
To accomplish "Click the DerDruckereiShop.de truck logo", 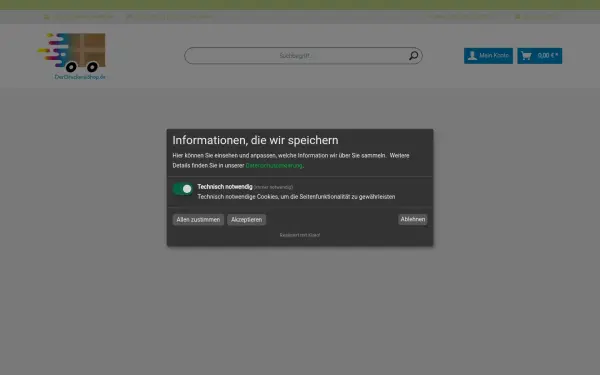I will (72, 56).
